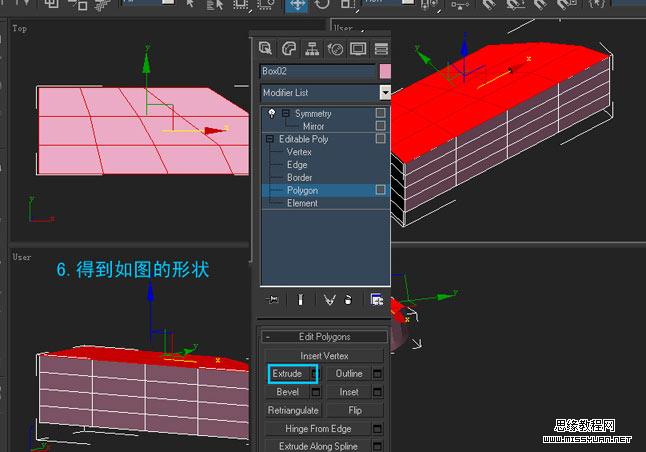This screenshot has height=452, width=646.
Task: Click the Insert Vertex button
Action: point(324,356)
